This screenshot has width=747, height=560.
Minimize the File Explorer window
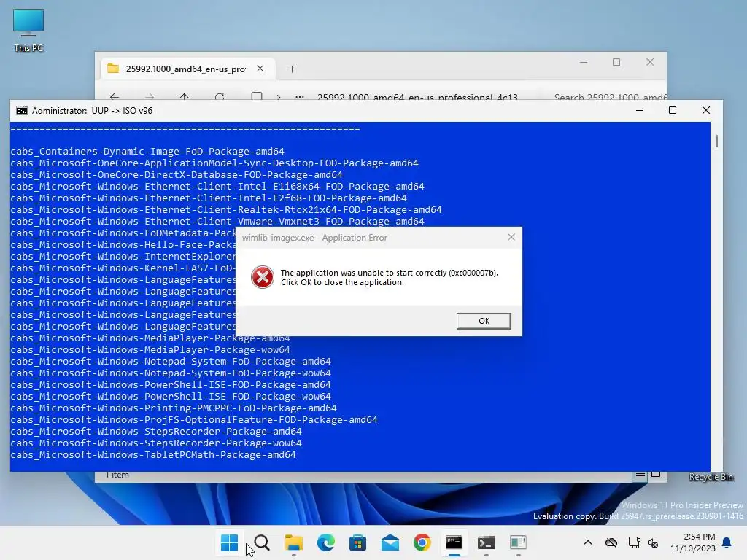tap(584, 63)
